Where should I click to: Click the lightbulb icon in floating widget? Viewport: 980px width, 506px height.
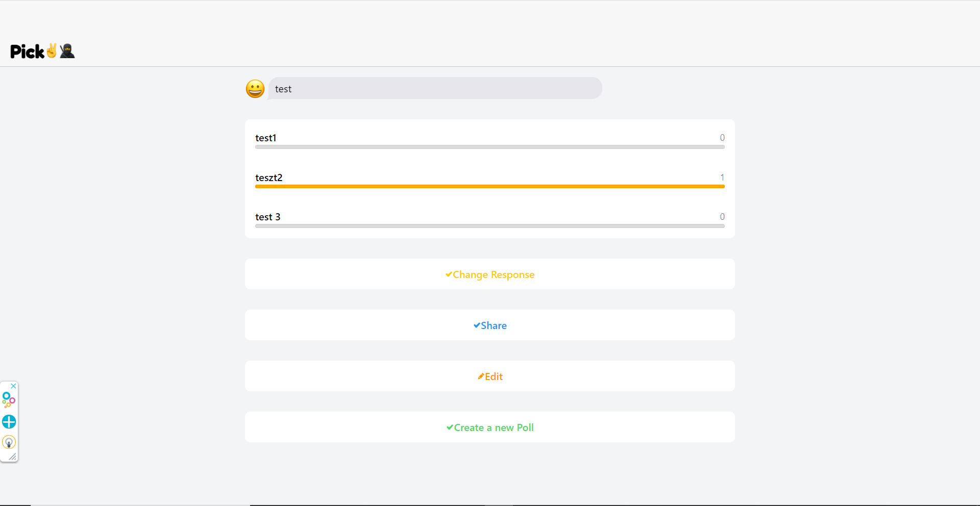pos(9,442)
